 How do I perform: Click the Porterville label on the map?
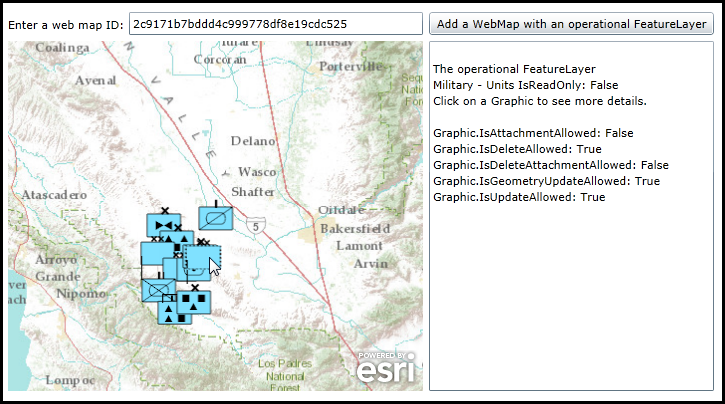point(351,67)
